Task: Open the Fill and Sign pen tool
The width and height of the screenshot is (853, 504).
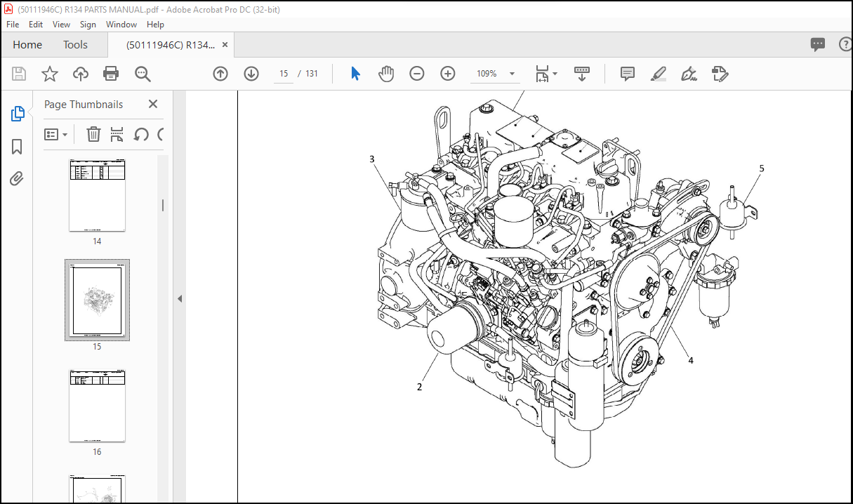Action: (689, 74)
